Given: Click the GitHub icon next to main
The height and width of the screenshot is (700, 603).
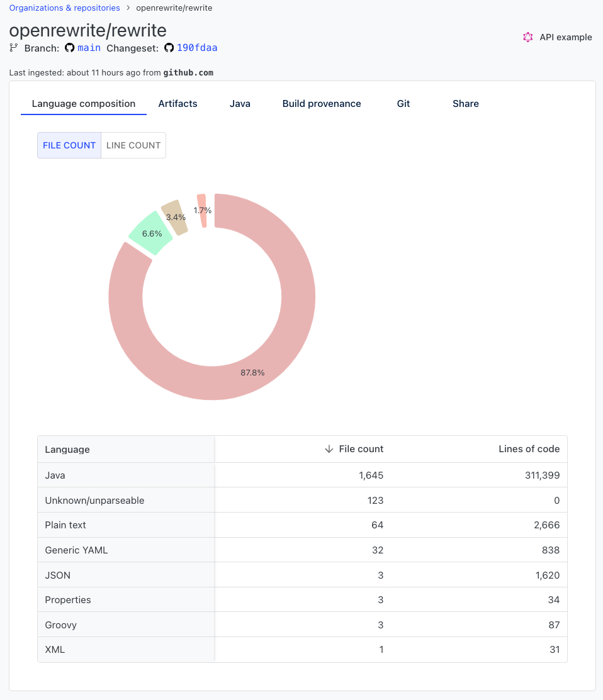Looking at the screenshot, I should point(70,48).
